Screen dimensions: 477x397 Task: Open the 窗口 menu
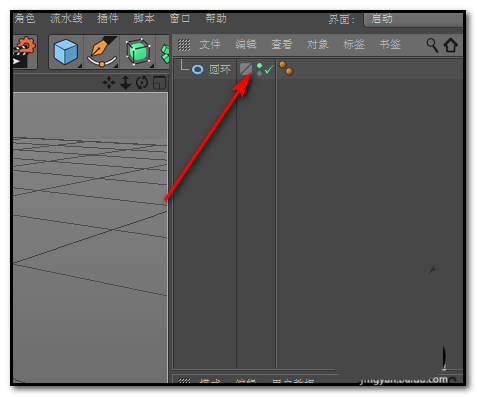[180, 18]
